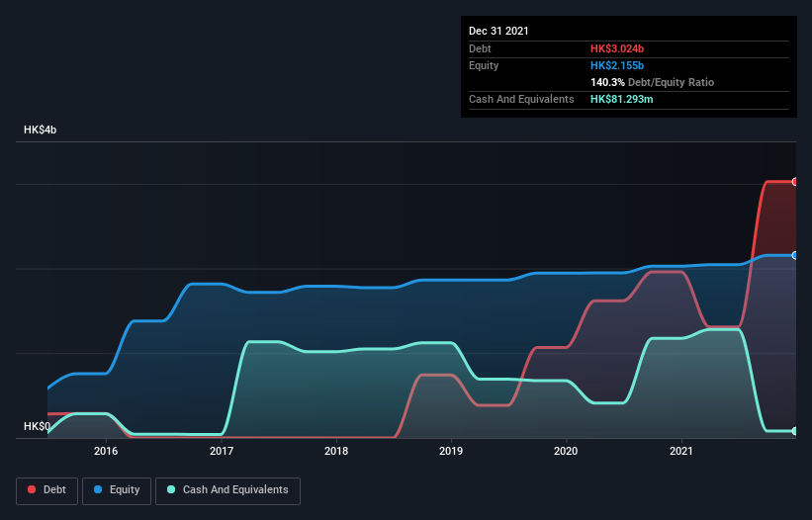The width and height of the screenshot is (812, 520).
Task: Click the 2018 x-axis label
Action: (336, 451)
